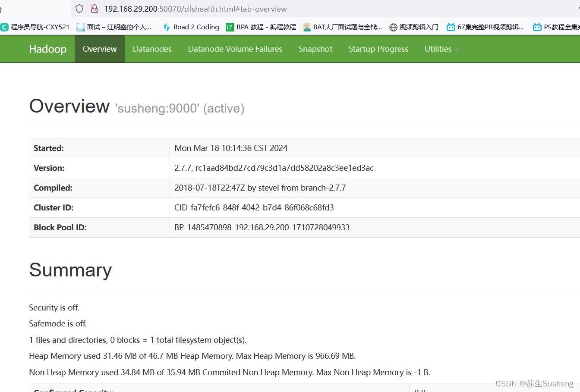Screen dimensions: 580x392
Task: Click the 程序员导航-CXY521 bookmark icon
Action: click(x=4, y=27)
